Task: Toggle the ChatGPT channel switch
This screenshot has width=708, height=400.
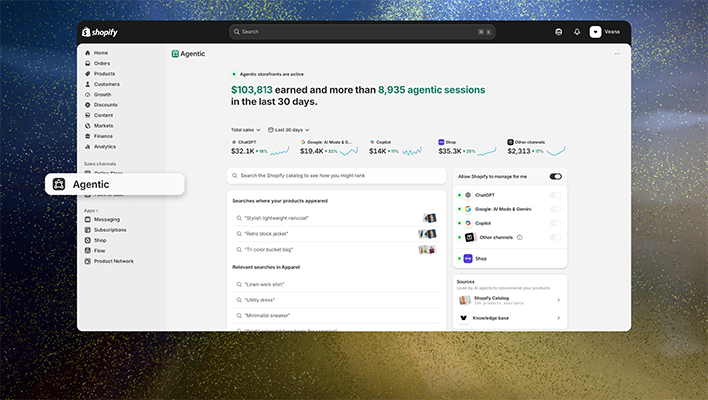Action: 555,195
